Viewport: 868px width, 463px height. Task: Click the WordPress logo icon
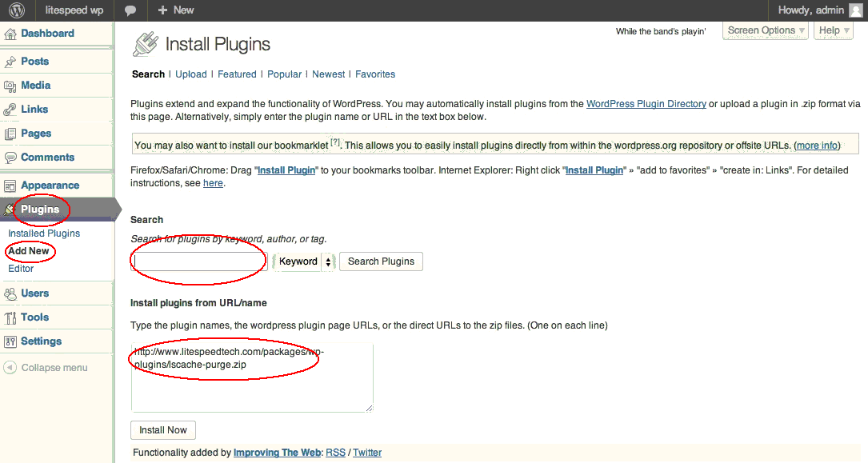point(17,10)
